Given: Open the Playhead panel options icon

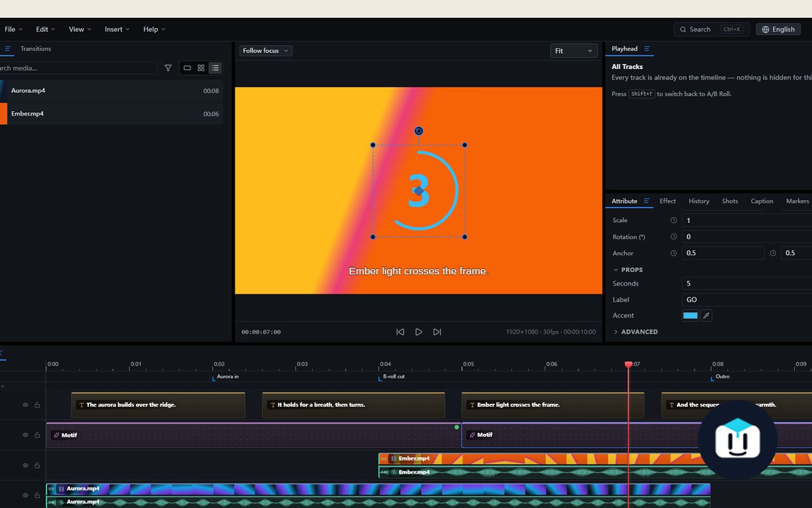Looking at the screenshot, I should click(x=647, y=49).
